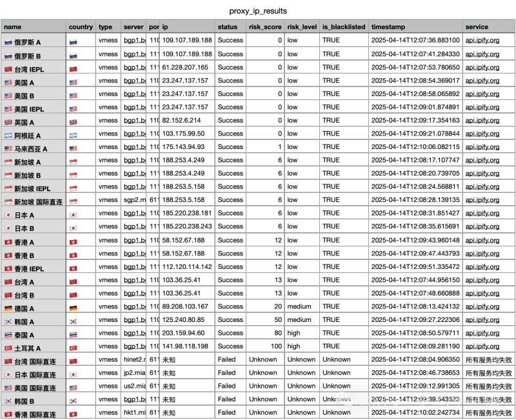The height and width of the screenshot is (420, 516).
Task: Select the 日本 国际直连 name cell
Action: (x=34, y=373)
